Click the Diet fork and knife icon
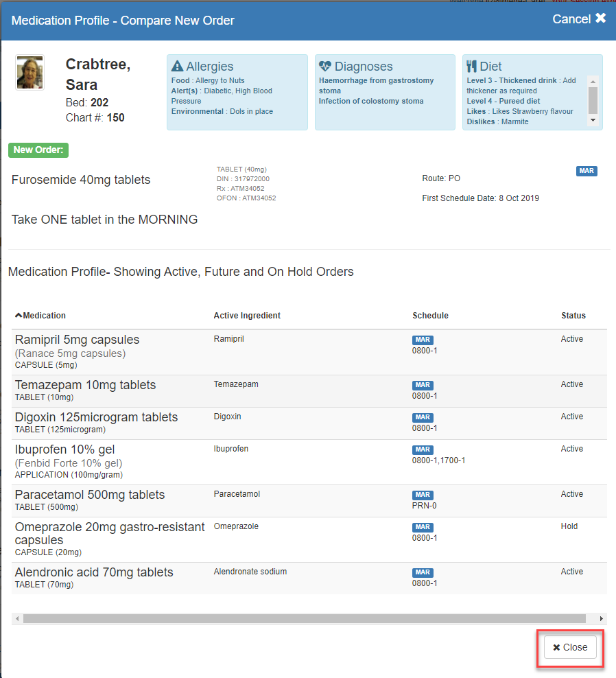The width and height of the screenshot is (616, 678). [471, 67]
